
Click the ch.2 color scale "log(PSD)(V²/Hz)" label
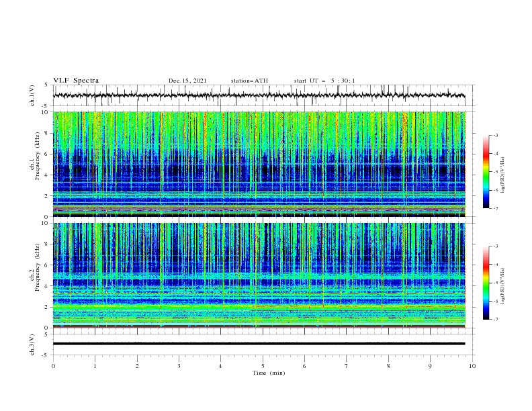pyautogui.click(x=502, y=285)
